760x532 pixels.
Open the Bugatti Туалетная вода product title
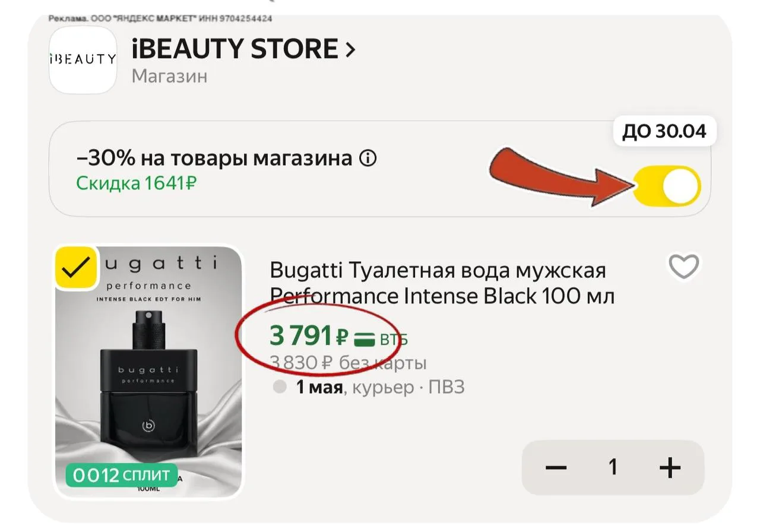click(x=442, y=283)
